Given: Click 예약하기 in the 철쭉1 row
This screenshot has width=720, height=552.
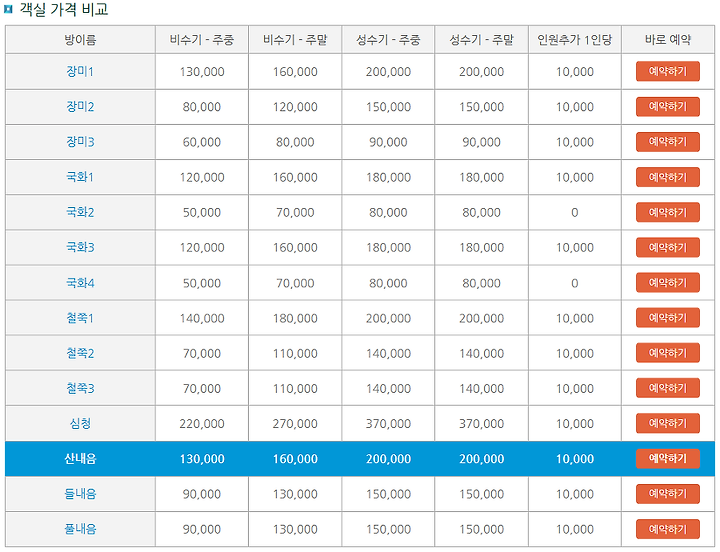Looking at the screenshot, I should [x=668, y=318].
